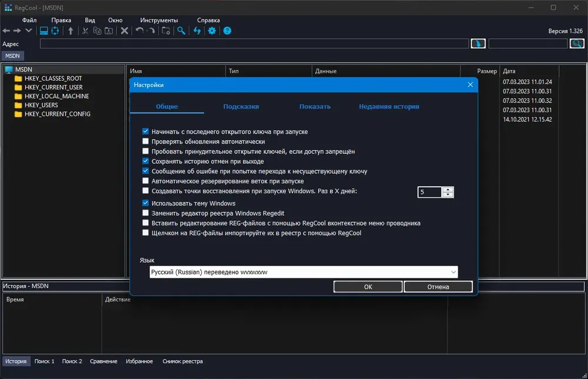
Task: Click the blue magnifier search toolbar icon
Action: 181,31
